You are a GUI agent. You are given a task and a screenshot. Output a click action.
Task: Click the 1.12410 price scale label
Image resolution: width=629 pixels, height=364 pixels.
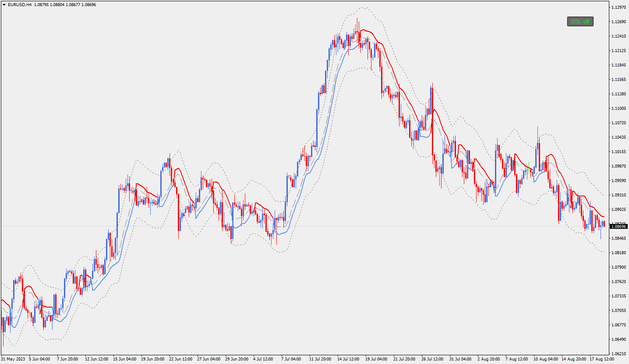click(x=618, y=36)
